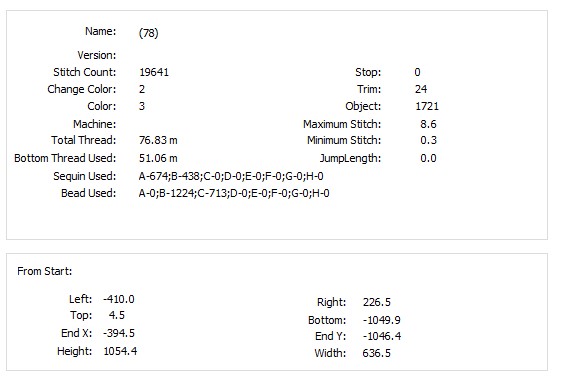Click the Right value 226.5

(x=377, y=302)
